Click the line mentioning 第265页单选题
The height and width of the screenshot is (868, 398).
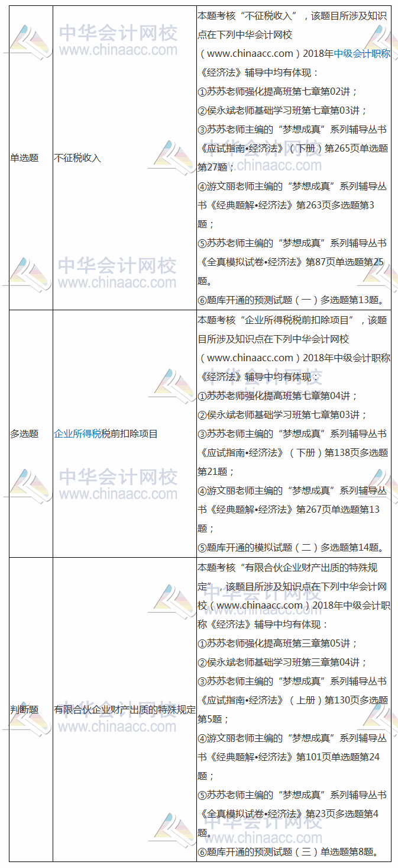point(293,149)
